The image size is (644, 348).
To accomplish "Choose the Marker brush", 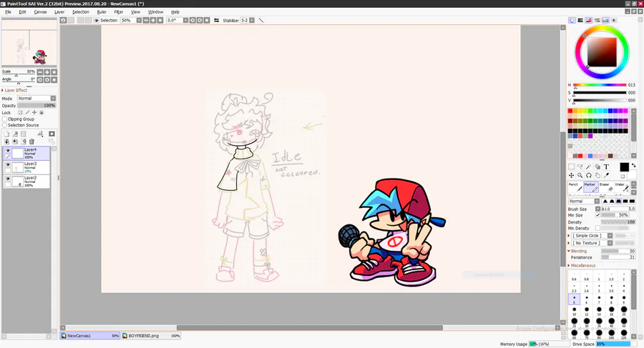I will point(591,187).
